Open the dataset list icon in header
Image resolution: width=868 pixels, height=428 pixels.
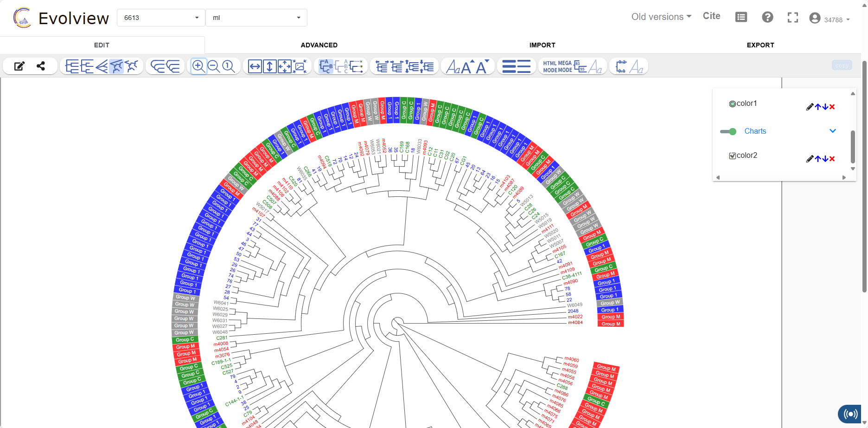(x=741, y=17)
